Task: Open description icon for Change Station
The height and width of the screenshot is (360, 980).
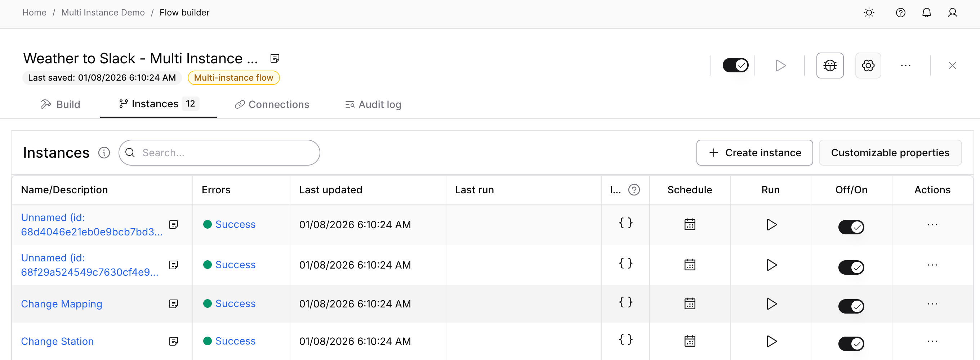Action: 173,341
